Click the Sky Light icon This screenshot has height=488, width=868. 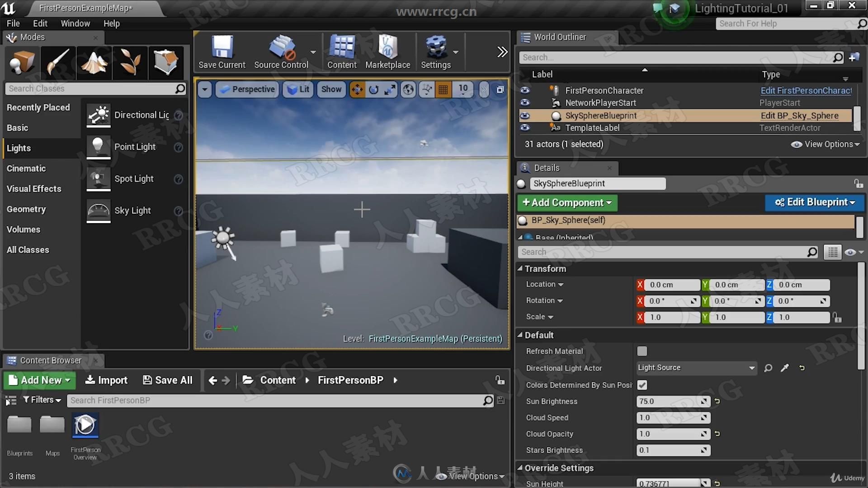(x=98, y=211)
